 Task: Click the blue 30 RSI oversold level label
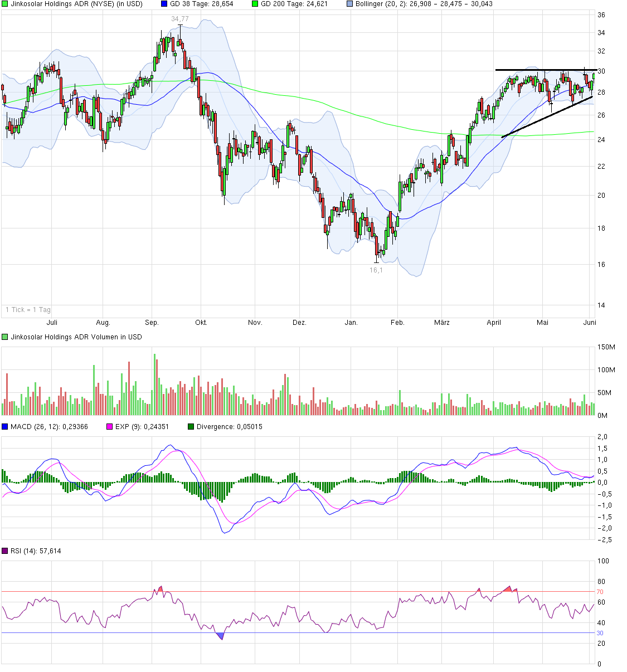(x=600, y=633)
